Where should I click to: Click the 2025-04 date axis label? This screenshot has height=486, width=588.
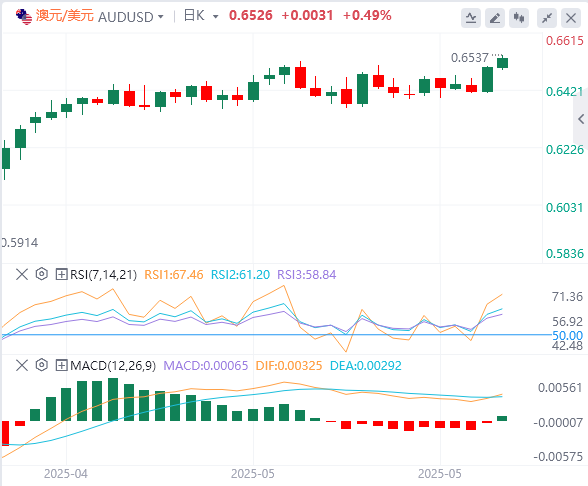[66, 474]
